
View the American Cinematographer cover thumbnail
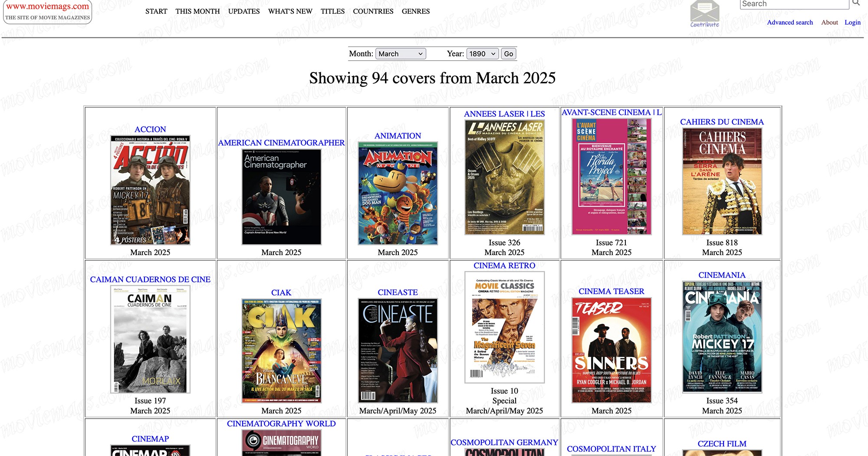281,197
